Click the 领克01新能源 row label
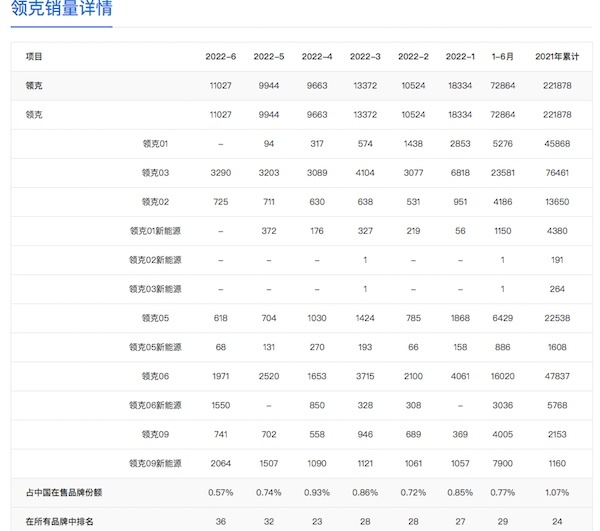The height and width of the screenshot is (531, 600). tap(155, 231)
